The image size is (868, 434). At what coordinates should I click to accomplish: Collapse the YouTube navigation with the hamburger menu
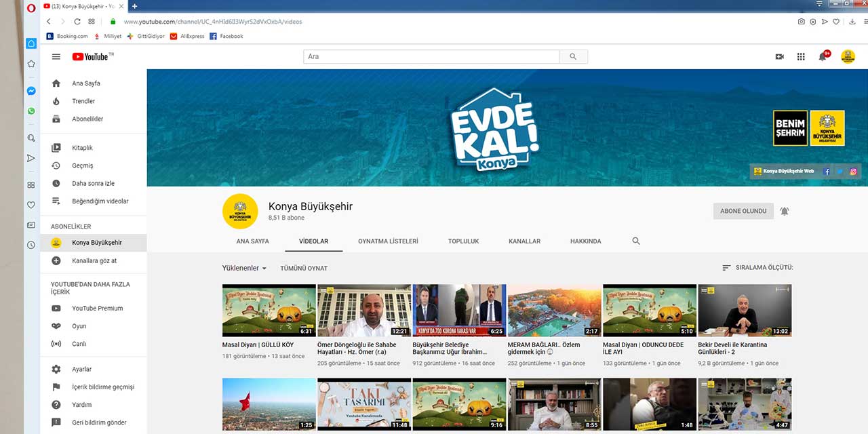[x=56, y=57]
